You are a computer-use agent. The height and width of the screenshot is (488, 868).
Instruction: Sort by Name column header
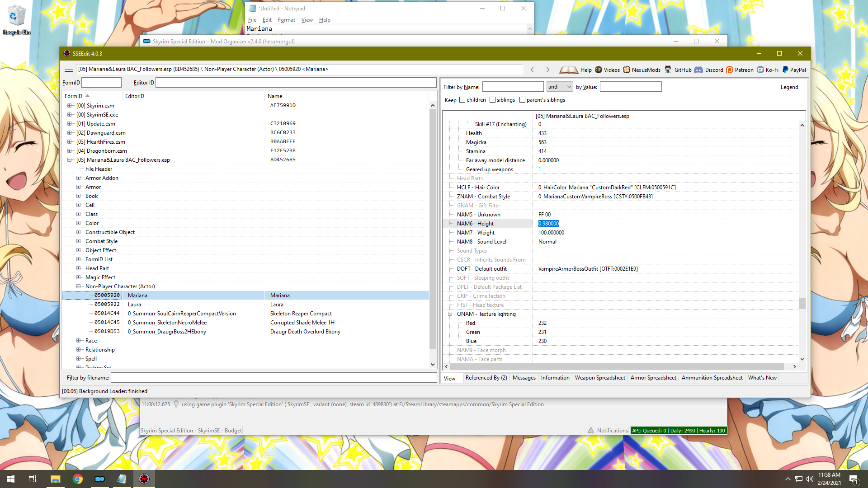click(x=347, y=96)
